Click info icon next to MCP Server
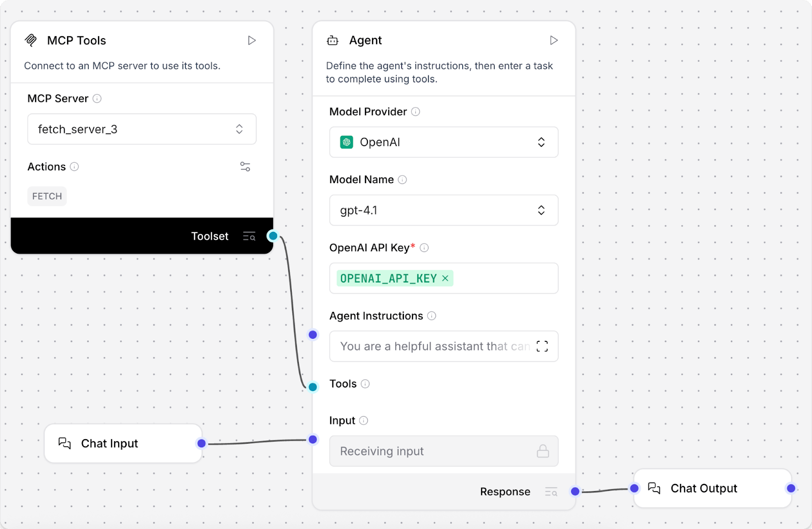Screen dimensions: 812x529 [x=97, y=99]
